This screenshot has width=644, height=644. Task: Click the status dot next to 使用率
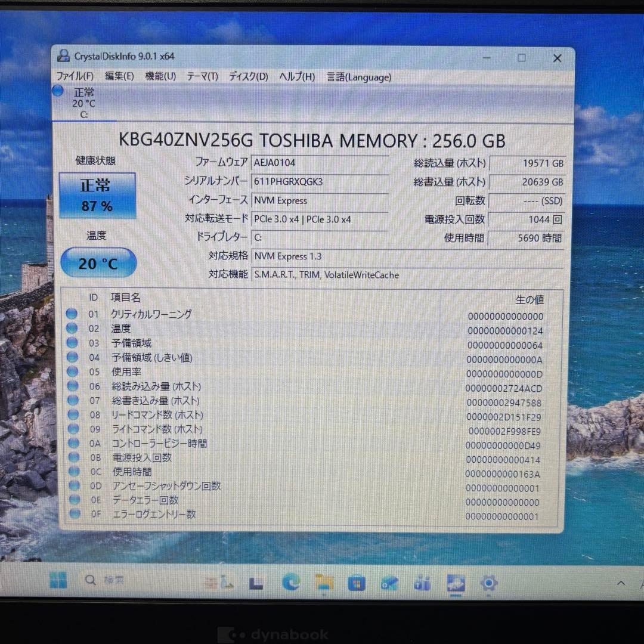pos(72,371)
